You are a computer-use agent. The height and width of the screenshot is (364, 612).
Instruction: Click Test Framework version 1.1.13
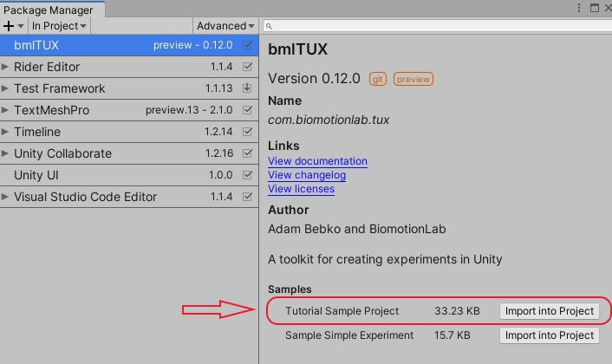point(219,88)
